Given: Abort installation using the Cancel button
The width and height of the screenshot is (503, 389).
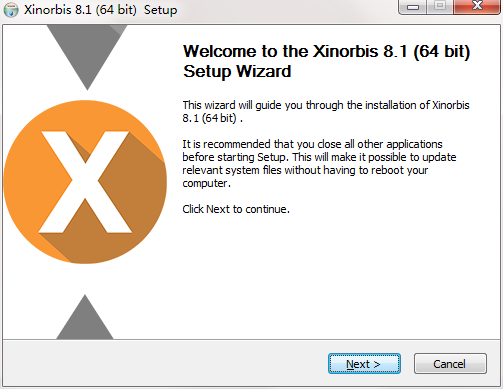Looking at the screenshot, I should tap(450, 364).
